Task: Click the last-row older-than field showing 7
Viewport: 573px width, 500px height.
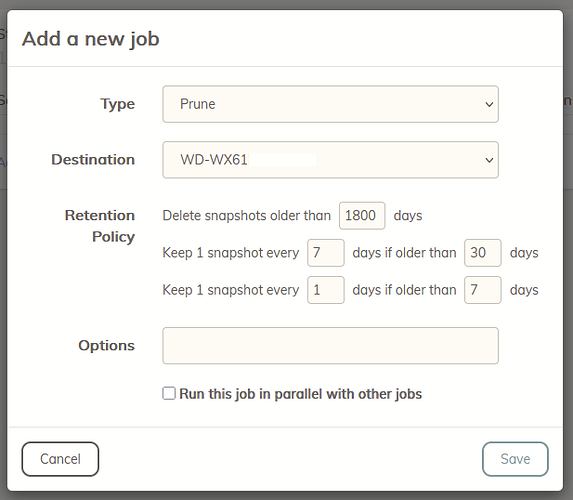Action: (482, 290)
